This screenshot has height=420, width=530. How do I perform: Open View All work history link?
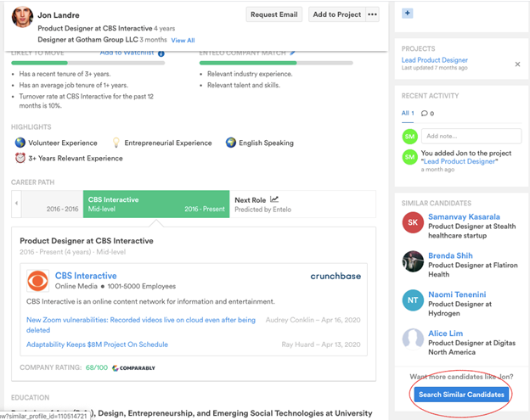click(x=183, y=40)
